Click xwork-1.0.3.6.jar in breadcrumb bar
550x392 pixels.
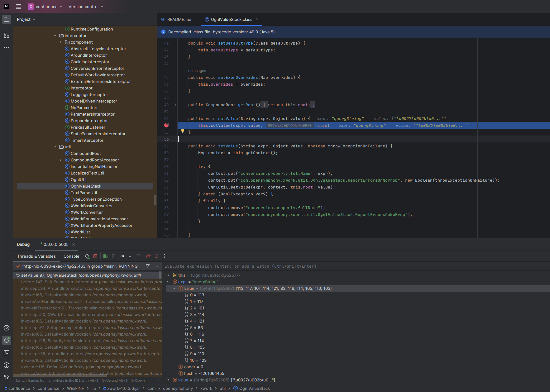122,388
